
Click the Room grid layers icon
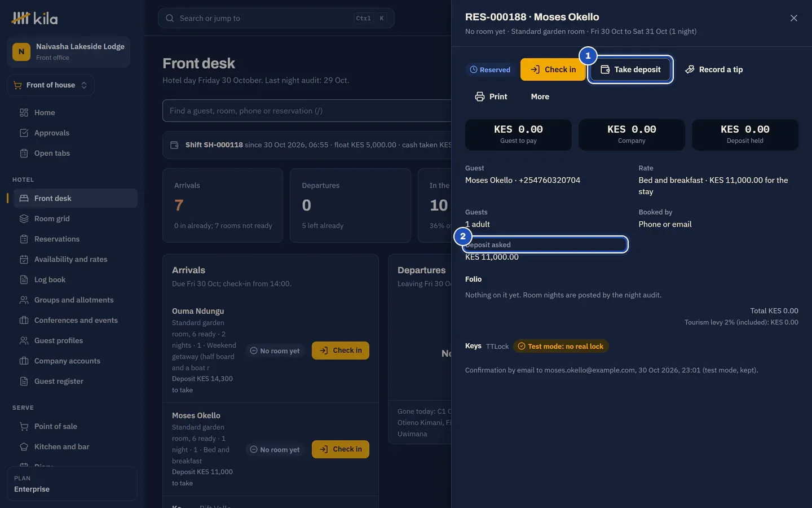pyautogui.click(x=24, y=218)
